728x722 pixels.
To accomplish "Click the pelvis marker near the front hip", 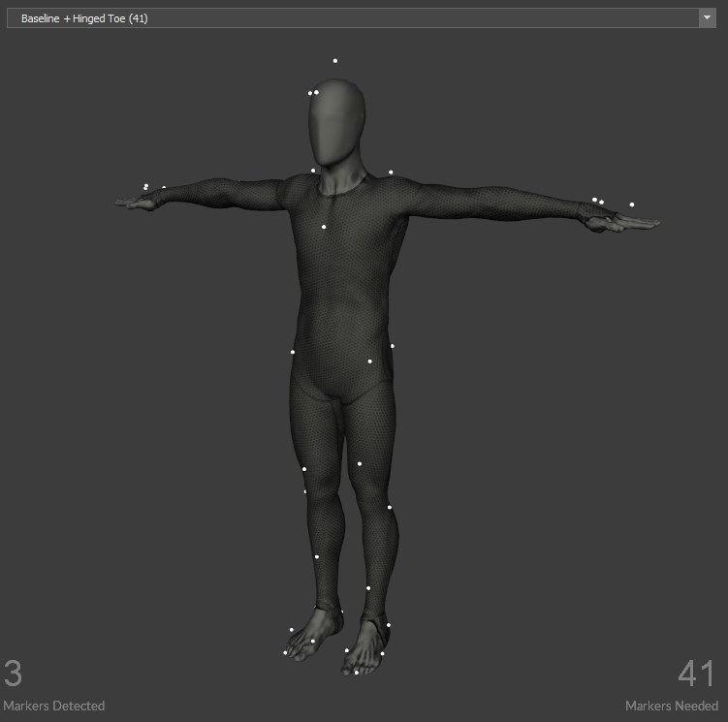I will (369, 361).
